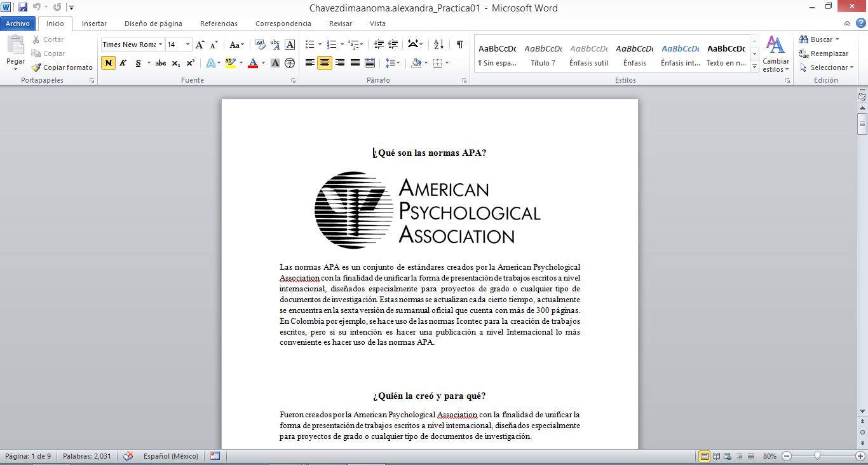
Task: Toggle justified text alignment
Action: click(x=355, y=63)
